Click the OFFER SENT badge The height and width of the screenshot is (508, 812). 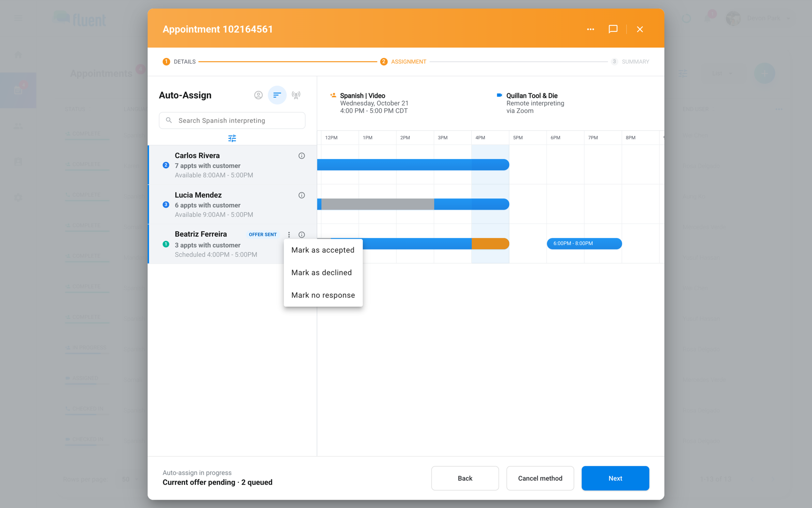coord(263,235)
